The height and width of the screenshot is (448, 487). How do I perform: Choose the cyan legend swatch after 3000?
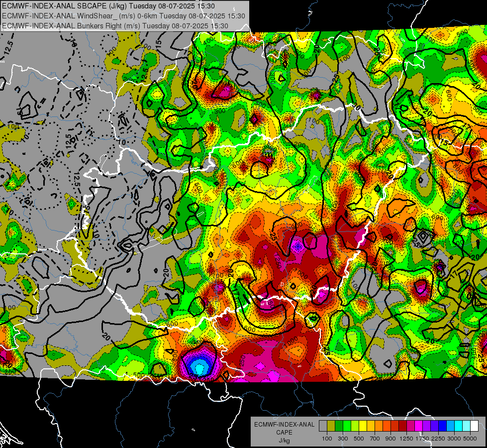click(459, 426)
